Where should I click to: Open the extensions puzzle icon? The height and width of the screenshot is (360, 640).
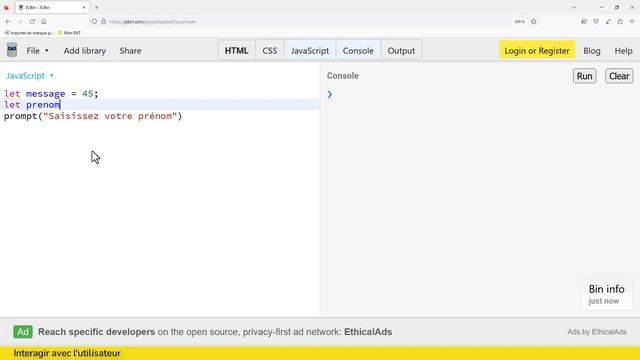pyautogui.click(x=620, y=22)
